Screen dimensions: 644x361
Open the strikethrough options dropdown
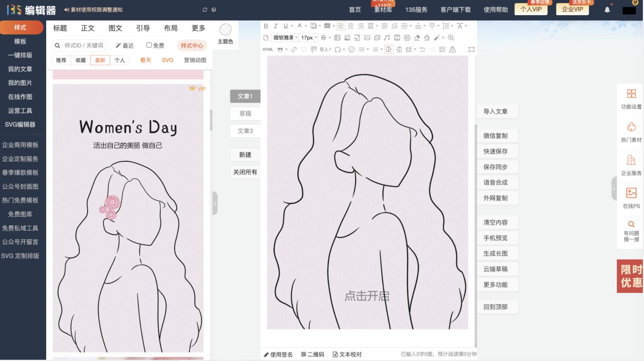(x=330, y=38)
